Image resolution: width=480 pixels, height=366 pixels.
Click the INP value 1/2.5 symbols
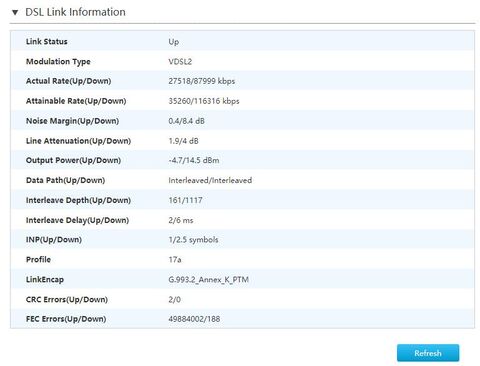193,240
